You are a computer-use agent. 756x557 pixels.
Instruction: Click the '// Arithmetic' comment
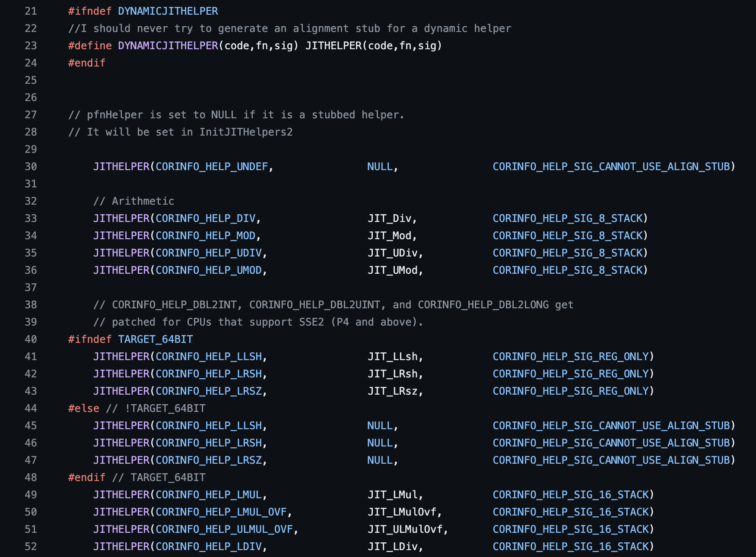tap(133, 201)
